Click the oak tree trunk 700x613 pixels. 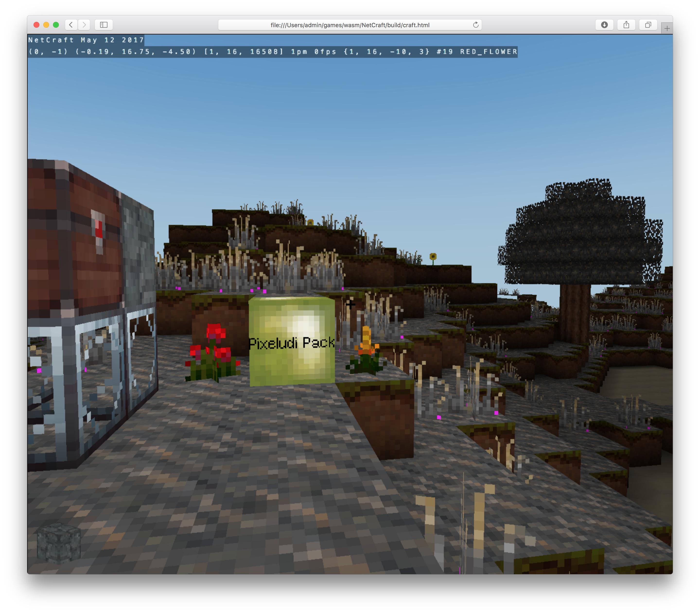[x=575, y=311]
